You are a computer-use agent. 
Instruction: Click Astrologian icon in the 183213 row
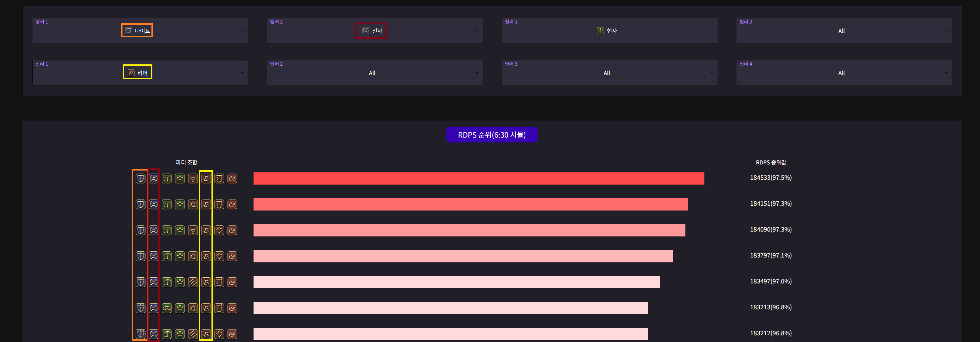coord(167,308)
